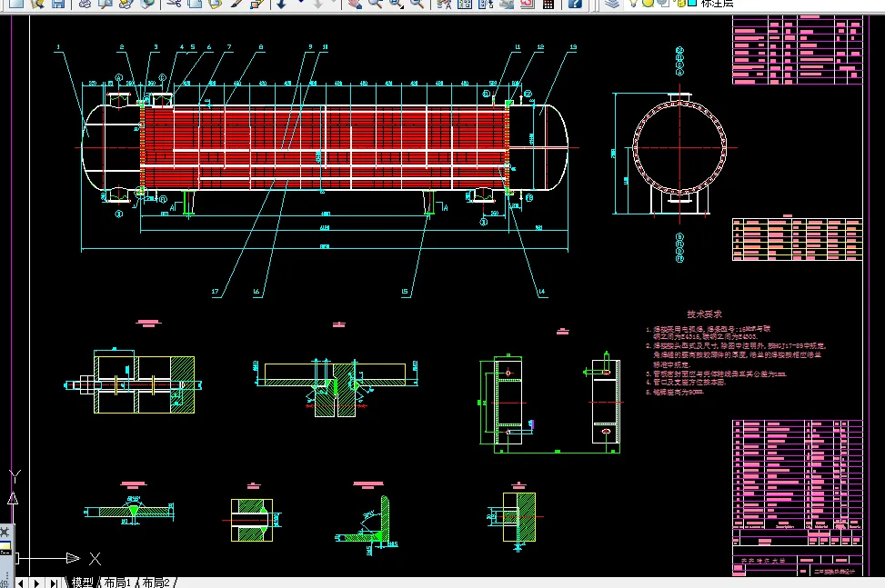This screenshot has width=885, height=588.
Task: Paste from clipboard with the Paste icon
Action: pyautogui.click(x=215, y=4)
